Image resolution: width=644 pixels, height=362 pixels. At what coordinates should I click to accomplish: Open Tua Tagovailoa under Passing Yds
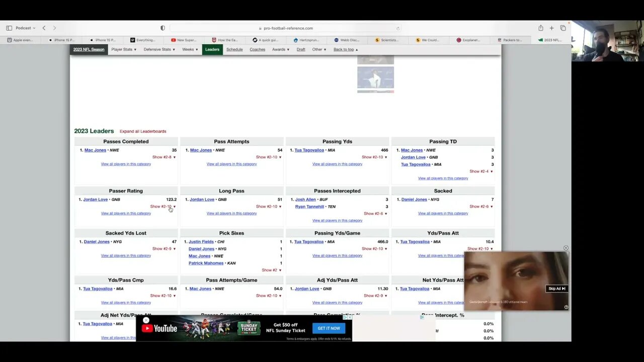(x=309, y=150)
